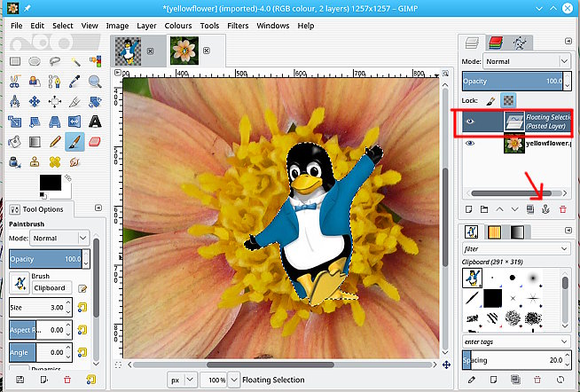Select the Rotate tool
Viewport: 580px width, 392px height.
click(x=95, y=101)
